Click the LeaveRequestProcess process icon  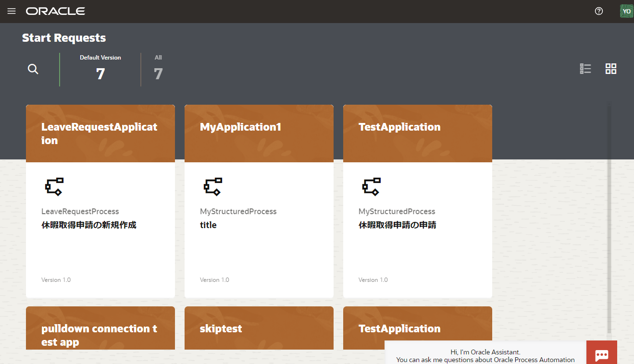click(54, 186)
